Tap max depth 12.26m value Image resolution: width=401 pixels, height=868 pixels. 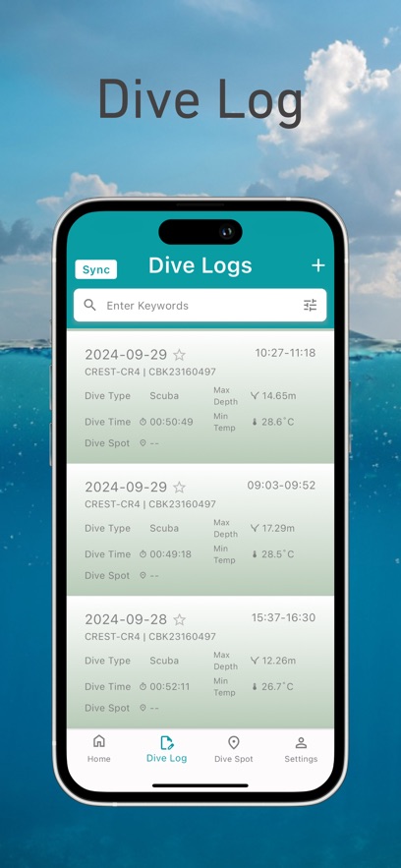coord(279,661)
